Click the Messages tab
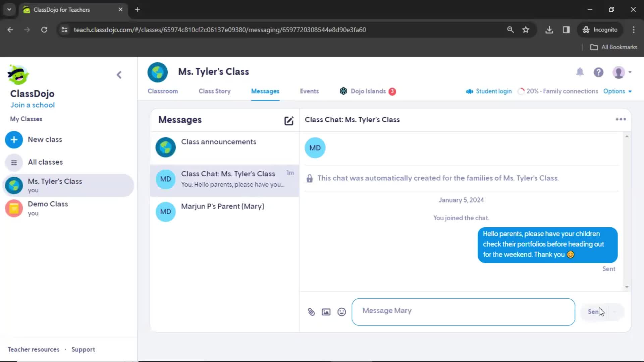Screen dimensions: 644x362 pos(265,91)
